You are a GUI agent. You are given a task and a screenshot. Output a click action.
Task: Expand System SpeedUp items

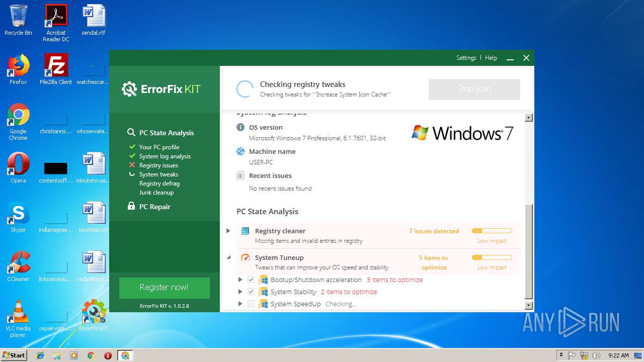240,304
